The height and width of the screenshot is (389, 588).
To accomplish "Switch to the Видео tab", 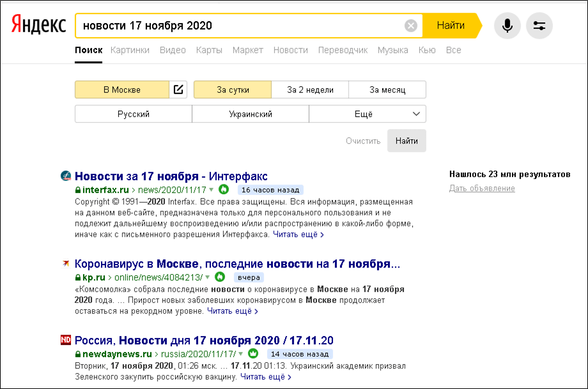I will click(173, 50).
